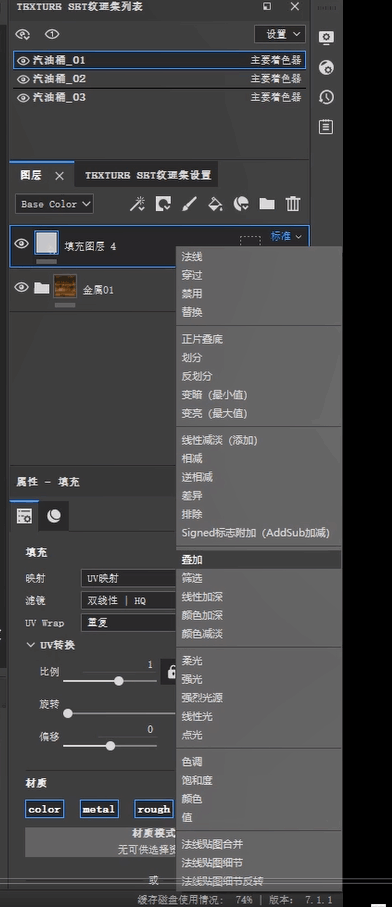This screenshot has height=907, width=392.
Task: Toggle visibility of 汽油桶_03 texture set
Action: click(x=23, y=98)
